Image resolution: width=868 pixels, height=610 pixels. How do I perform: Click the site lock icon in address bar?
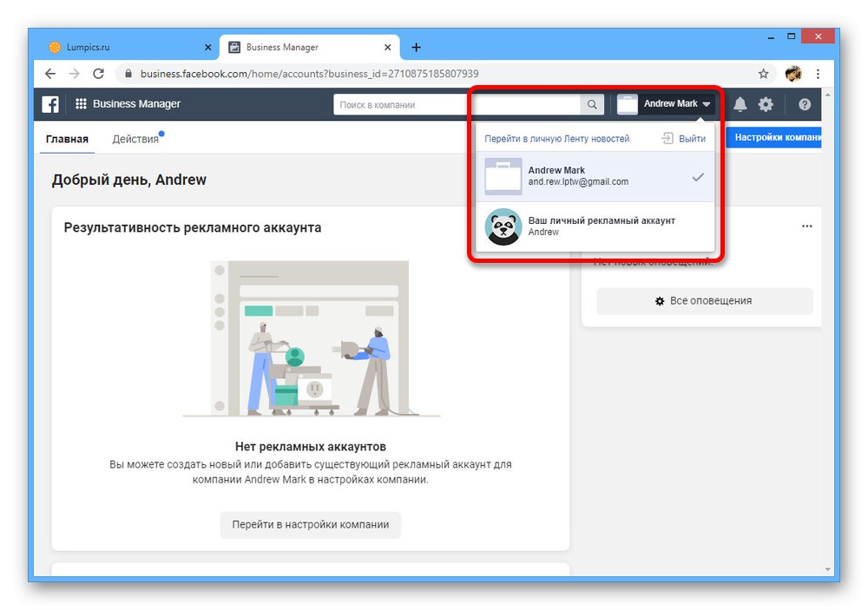(128, 74)
